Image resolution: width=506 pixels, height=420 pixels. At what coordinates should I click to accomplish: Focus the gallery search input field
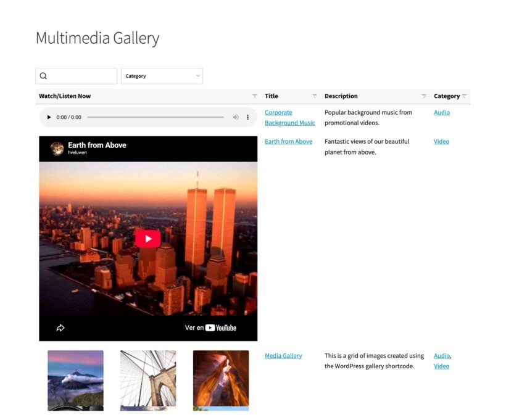pyautogui.click(x=76, y=76)
